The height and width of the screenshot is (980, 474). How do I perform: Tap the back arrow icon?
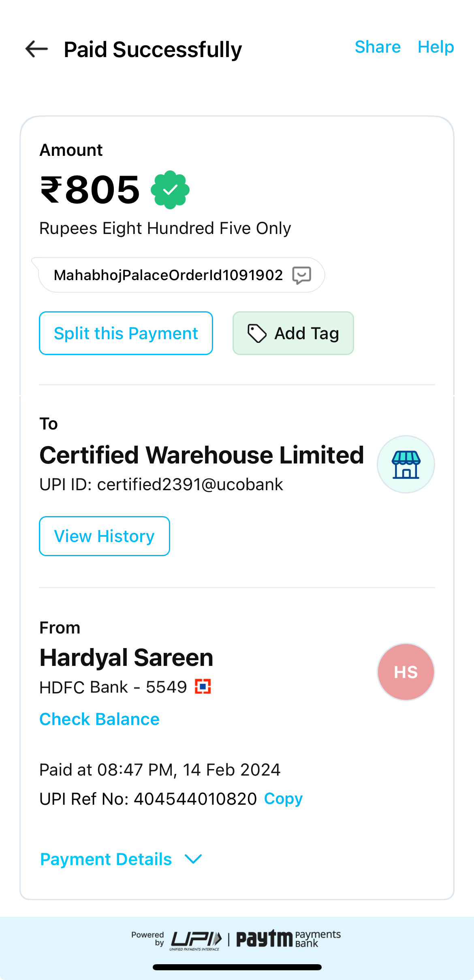coord(36,49)
